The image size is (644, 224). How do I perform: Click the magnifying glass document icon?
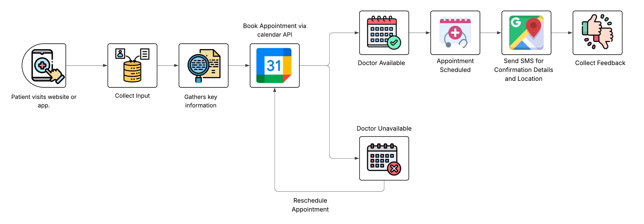pos(203,66)
